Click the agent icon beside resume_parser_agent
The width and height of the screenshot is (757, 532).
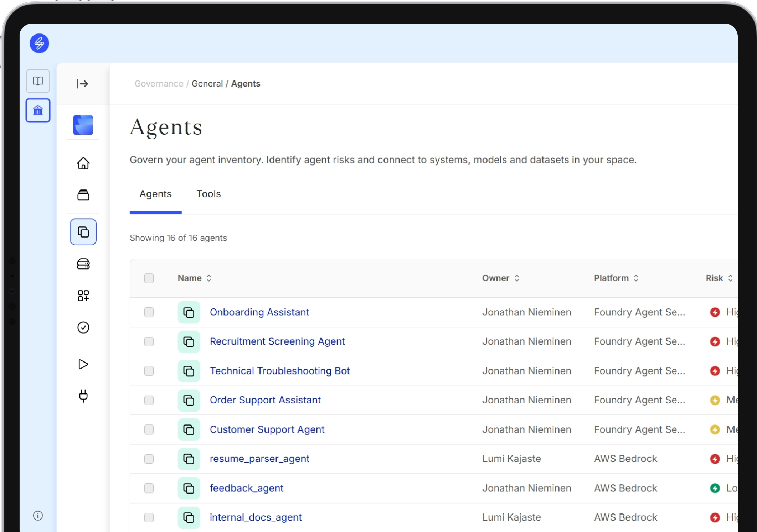(189, 459)
